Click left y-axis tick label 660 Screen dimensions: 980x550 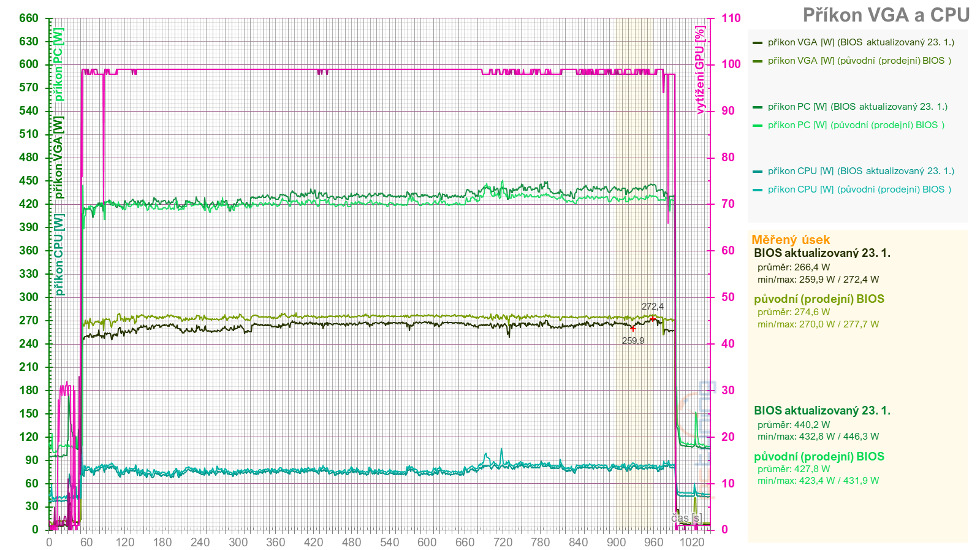coord(29,18)
